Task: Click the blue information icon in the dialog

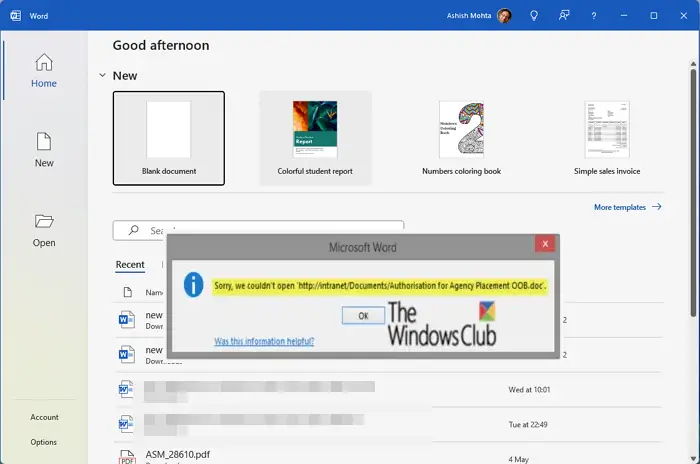Action: [193, 284]
